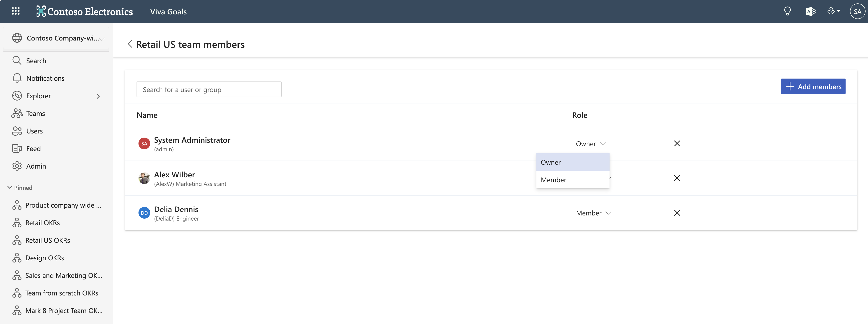Open the System Administrator Owner role dropdown

[590, 144]
